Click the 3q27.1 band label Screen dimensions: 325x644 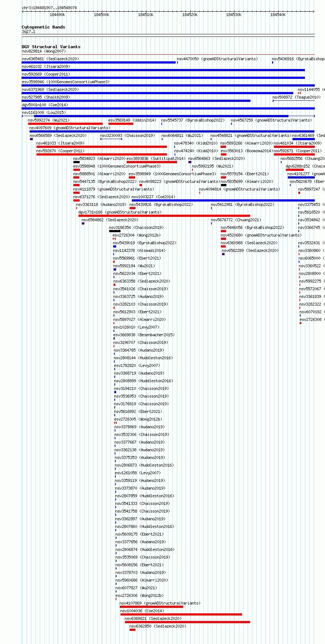pyautogui.click(x=28, y=32)
